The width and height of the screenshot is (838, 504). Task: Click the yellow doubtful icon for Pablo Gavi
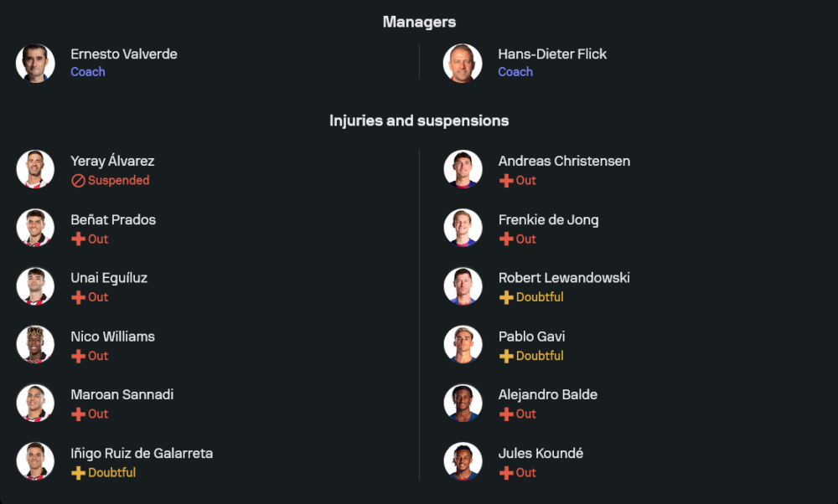click(505, 356)
